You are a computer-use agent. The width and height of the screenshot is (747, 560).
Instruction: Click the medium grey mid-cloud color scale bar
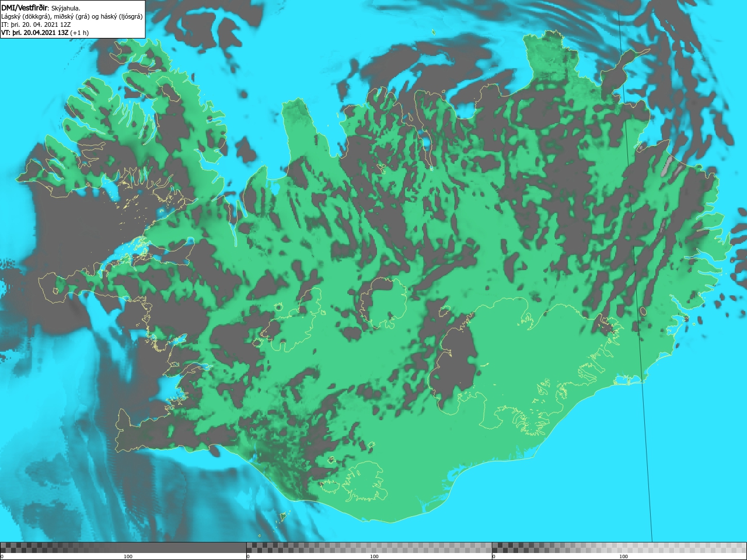click(369, 548)
